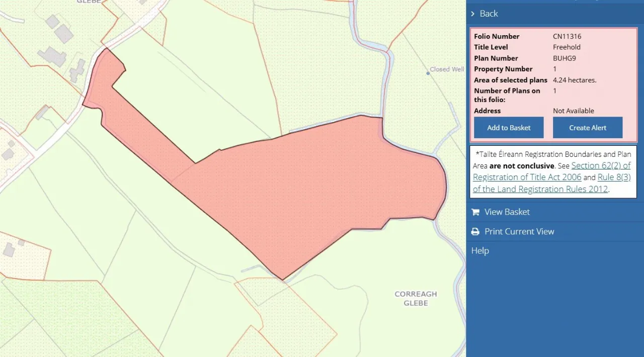
Task: Click the Closed Well map marker dot
Action: 428,73
